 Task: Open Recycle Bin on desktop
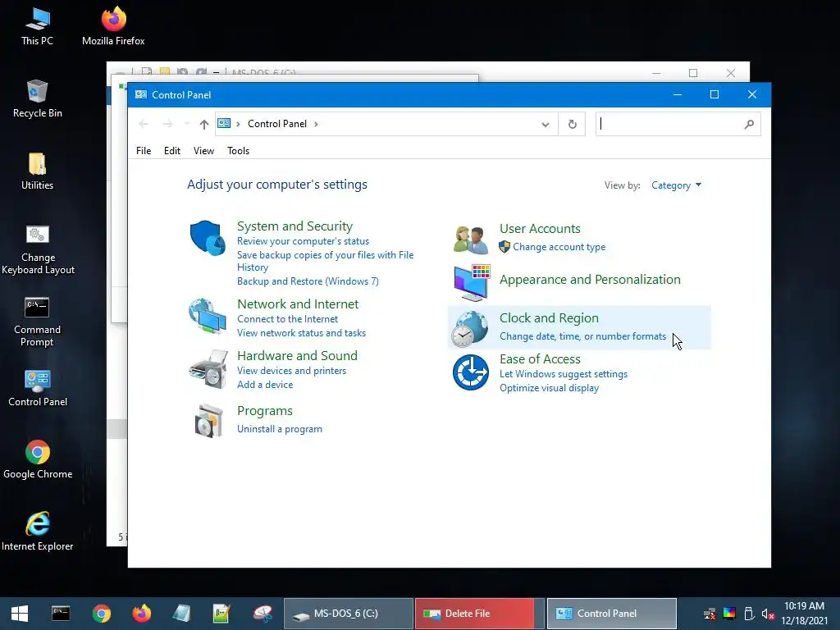[x=38, y=98]
